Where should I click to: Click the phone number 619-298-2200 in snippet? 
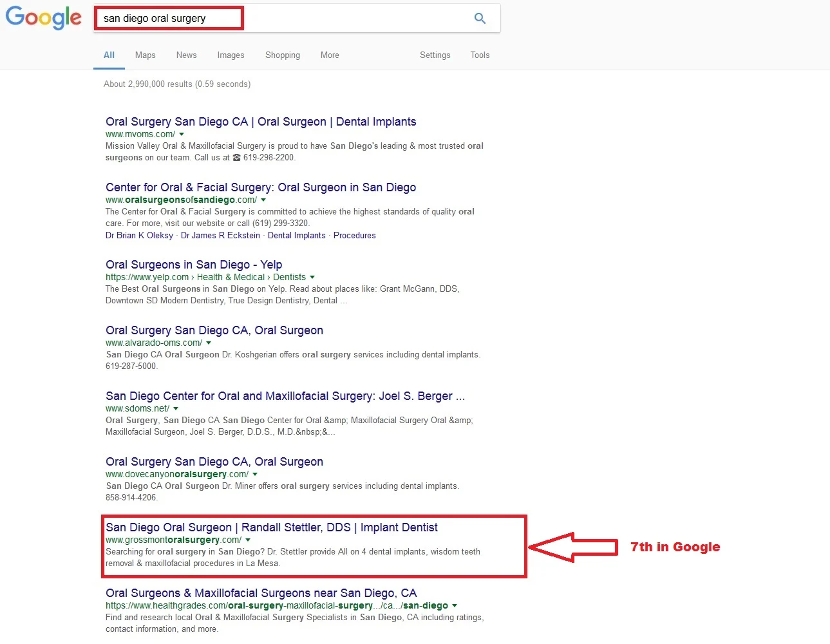269,158
